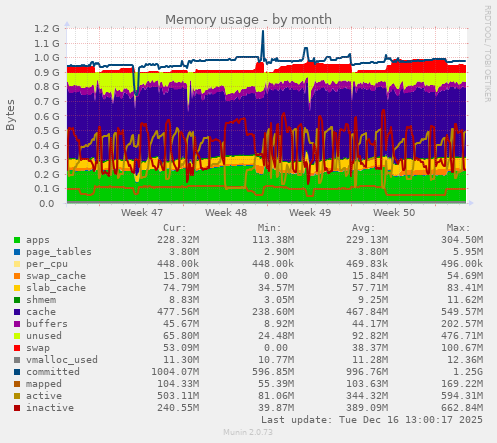The height and width of the screenshot is (443, 497).
Task: Click the cache average value 467.84M
Action: pos(367,312)
